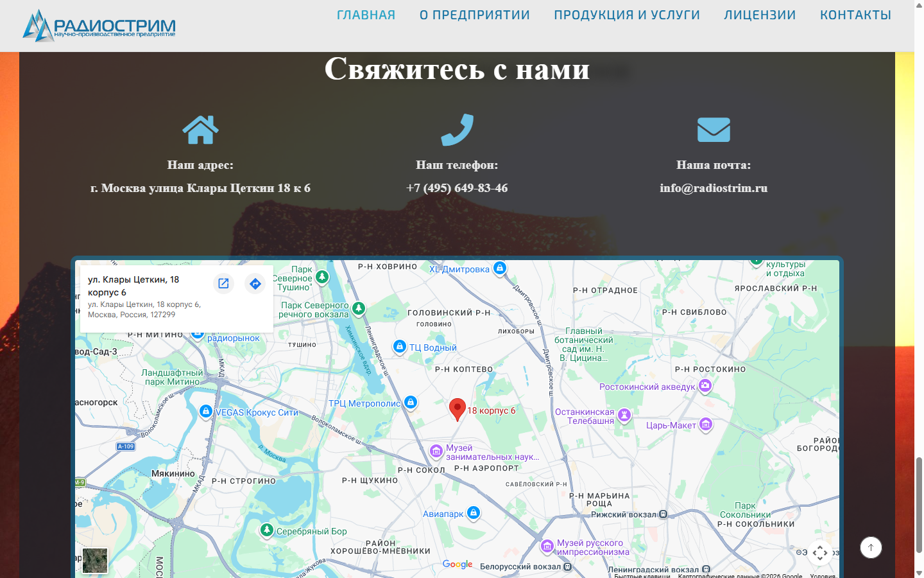Click the Главный ботанический сад label
Screen dimensions: 924x578
click(584, 345)
